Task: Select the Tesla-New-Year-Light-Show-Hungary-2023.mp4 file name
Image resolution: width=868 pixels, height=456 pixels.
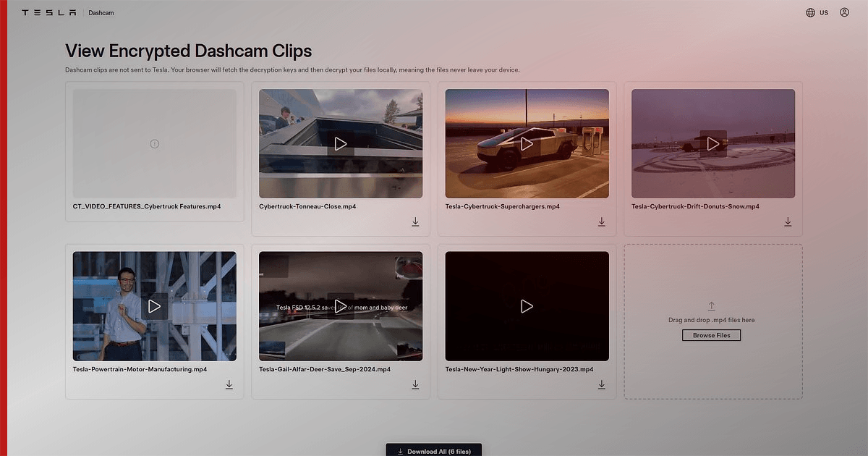Action: pyautogui.click(x=519, y=369)
